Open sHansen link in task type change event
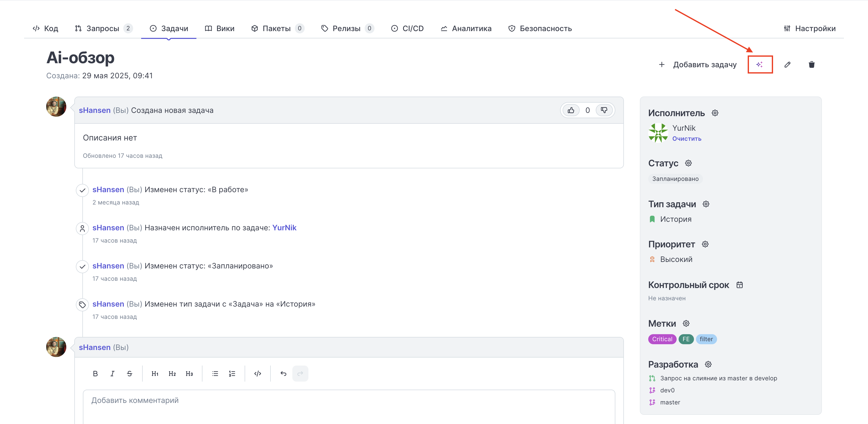This screenshot has width=868, height=424. pyautogui.click(x=108, y=304)
